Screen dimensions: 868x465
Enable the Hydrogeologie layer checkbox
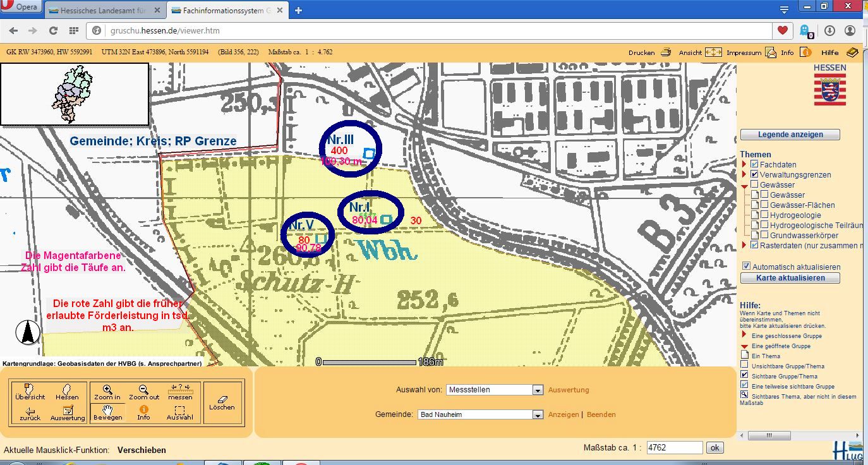coord(764,215)
